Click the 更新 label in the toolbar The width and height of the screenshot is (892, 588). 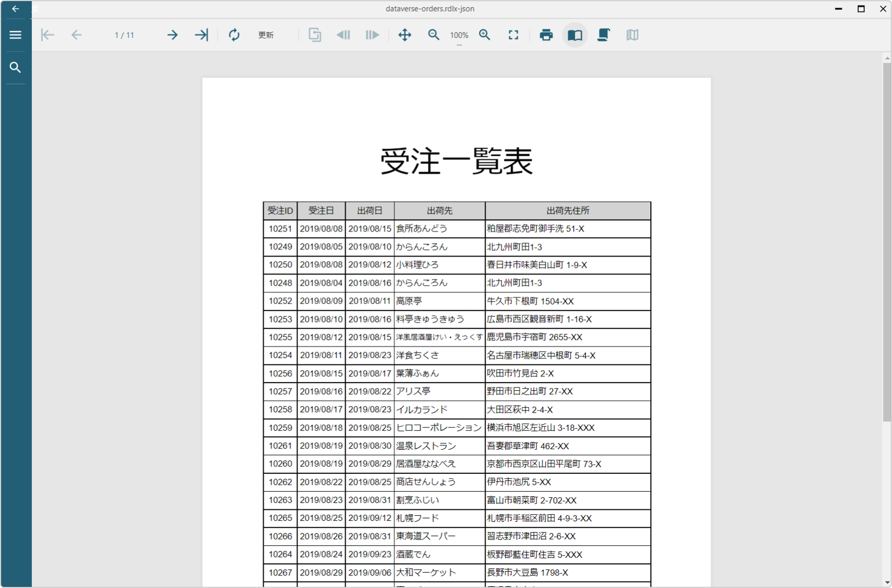click(266, 35)
